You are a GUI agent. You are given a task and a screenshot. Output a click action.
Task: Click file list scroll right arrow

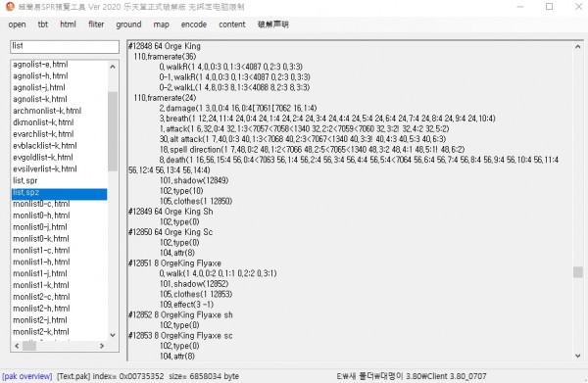[102, 346]
